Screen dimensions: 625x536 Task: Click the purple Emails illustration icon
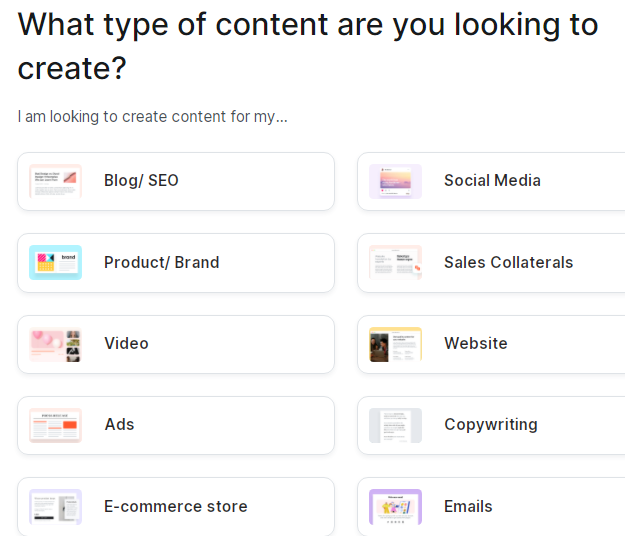pyautogui.click(x=395, y=506)
